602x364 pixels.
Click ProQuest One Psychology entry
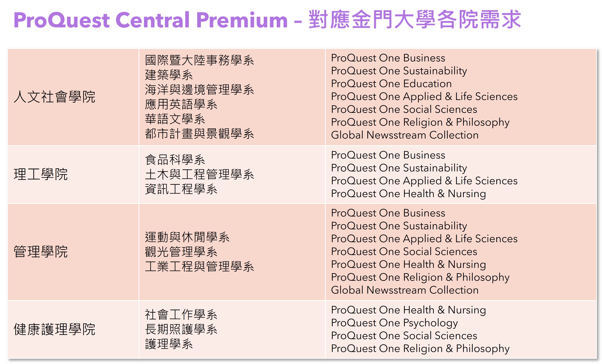[394, 323]
